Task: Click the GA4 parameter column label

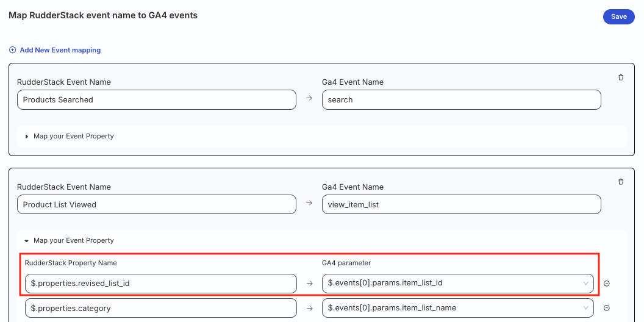Action: (x=346, y=263)
